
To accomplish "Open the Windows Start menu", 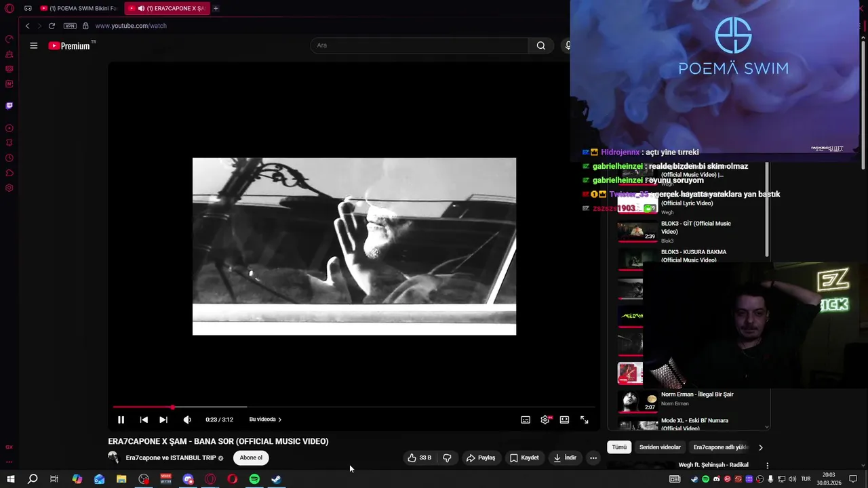I will coord(10,479).
